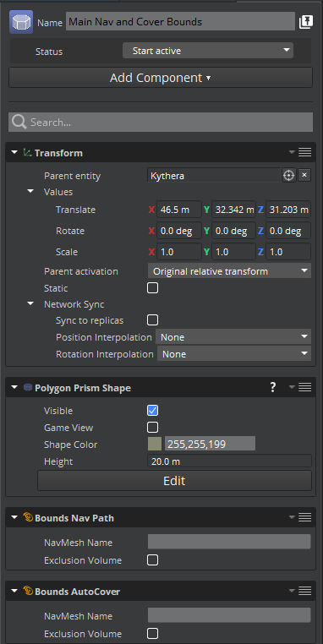Click the Edit button for the polygon prism
323x644 pixels.
point(175,481)
